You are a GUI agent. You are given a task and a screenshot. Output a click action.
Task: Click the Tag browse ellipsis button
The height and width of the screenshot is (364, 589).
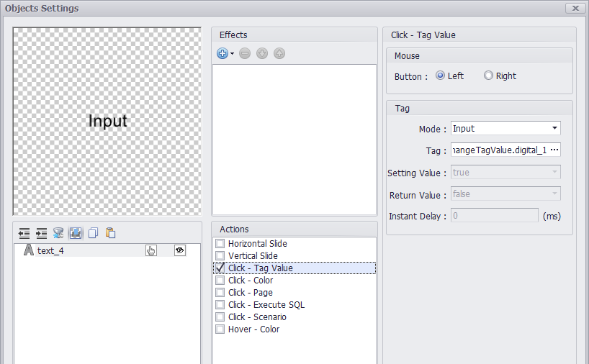(554, 150)
